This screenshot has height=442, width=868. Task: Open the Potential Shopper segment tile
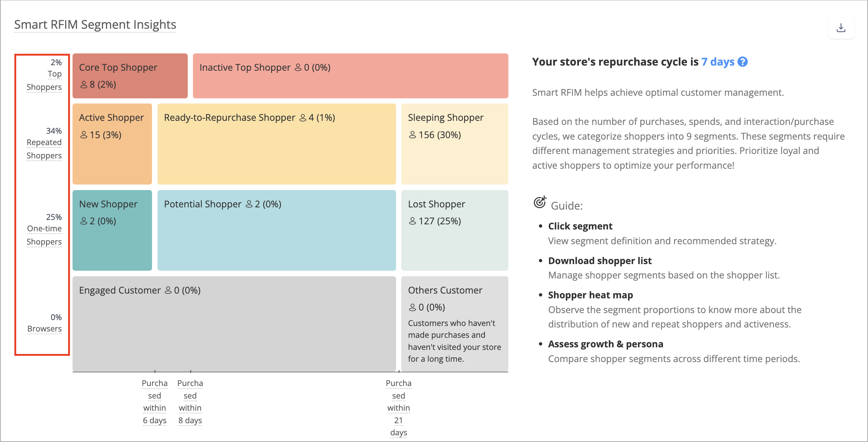coord(277,230)
